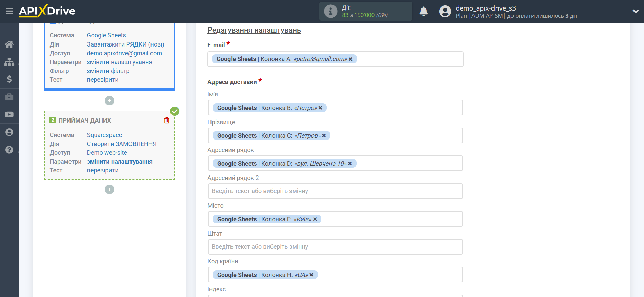Select the Колонка F «Київ» tag
Image resolution: width=644 pixels, height=297 pixels.
click(x=267, y=219)
